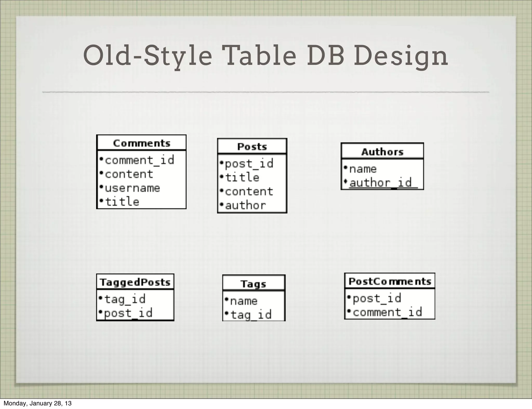The image size is (532, 409).
Task: Select comment_id field in Comments table
Action: point(139,160)
